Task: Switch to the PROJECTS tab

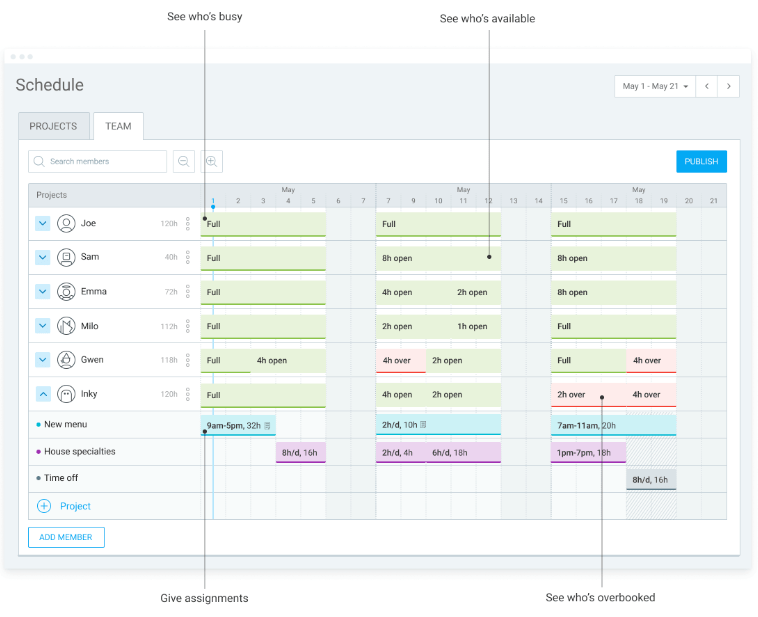Action: 53,126
